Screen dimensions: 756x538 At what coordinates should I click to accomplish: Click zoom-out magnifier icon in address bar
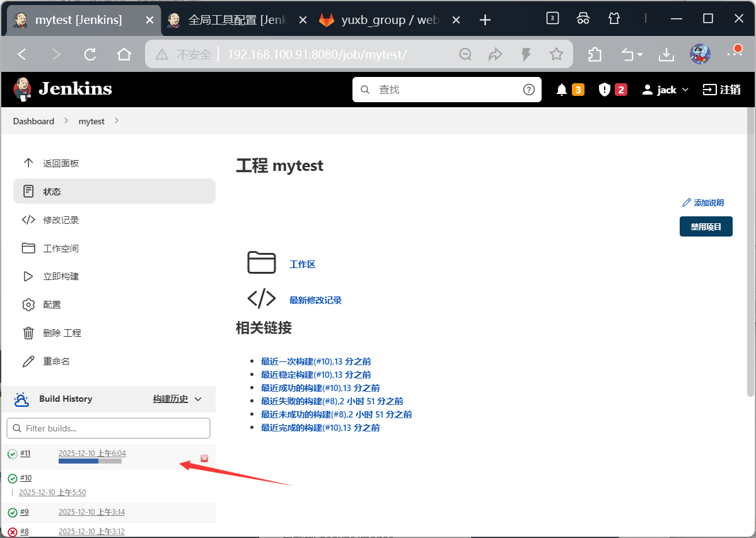click(465, 54)
